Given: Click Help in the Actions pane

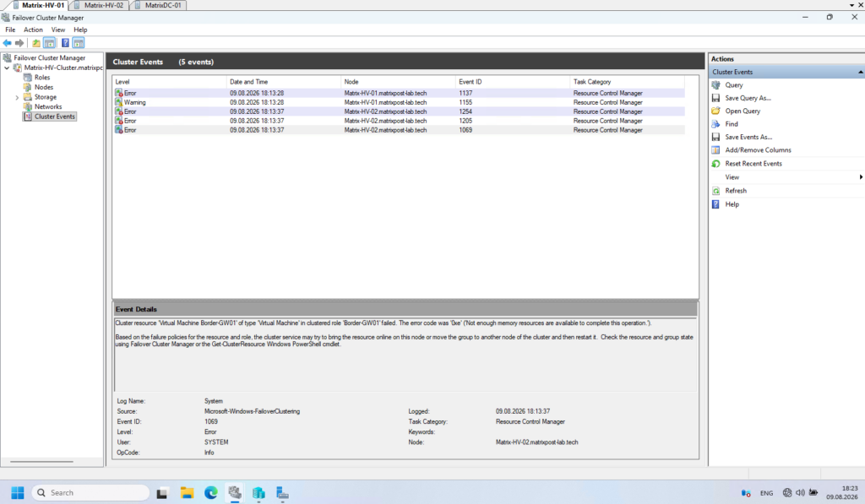Looking at the screenshot, I should [x=732, y=204].
